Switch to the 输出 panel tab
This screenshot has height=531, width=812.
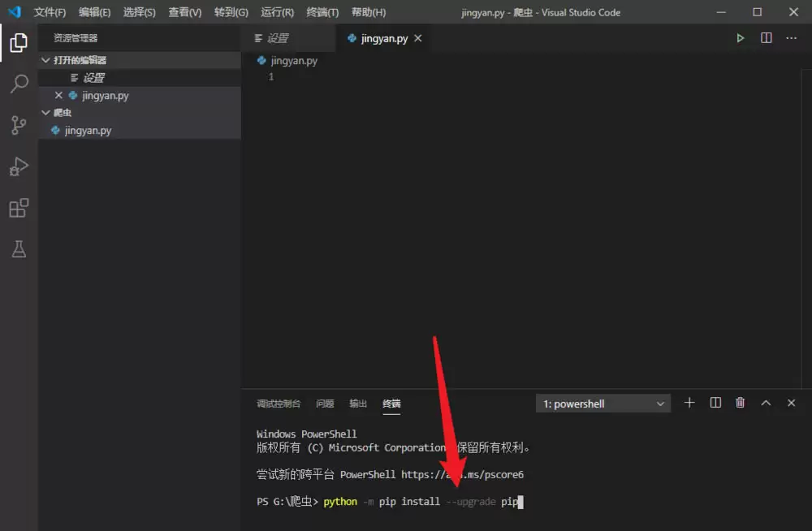click(x=358, y=403)
